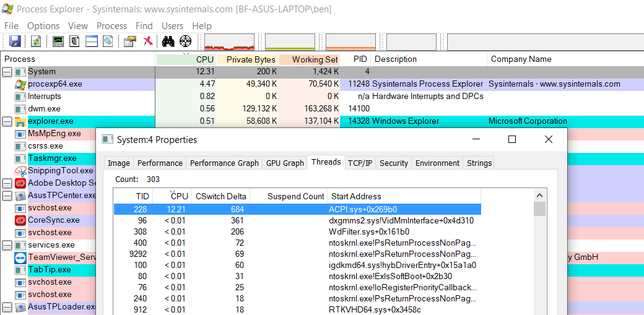Sort threads by Start Address column
Image resolution: width=644 pixels, height=315 pixels.
(x=404, y=196)
